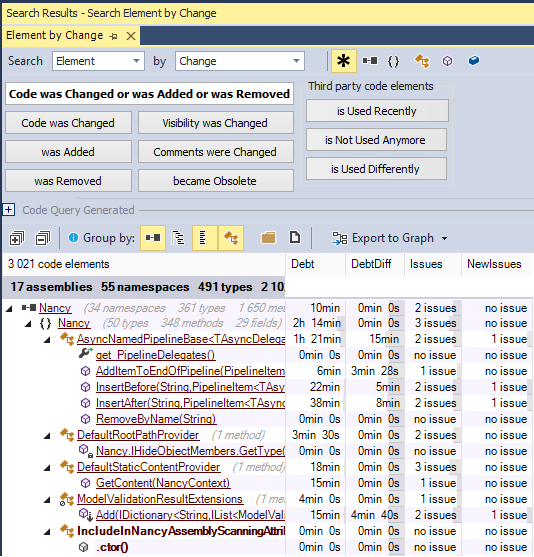Select the asterisk all-elements search filter icon
Screen dimensions: 534x557
(x=343, y=61)
